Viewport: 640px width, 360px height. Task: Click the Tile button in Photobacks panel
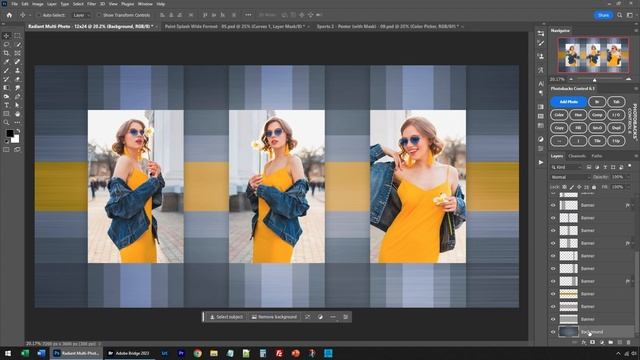pos(597,141)
